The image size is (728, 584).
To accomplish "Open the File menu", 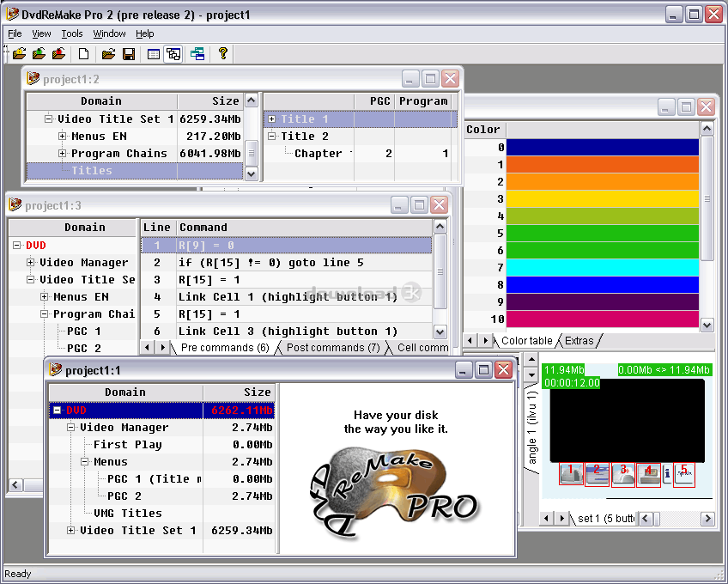I will [15, 33].
